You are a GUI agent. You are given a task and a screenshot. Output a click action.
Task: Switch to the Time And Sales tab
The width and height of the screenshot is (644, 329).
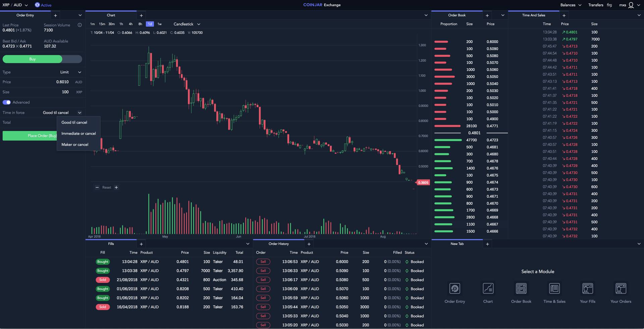534,15
